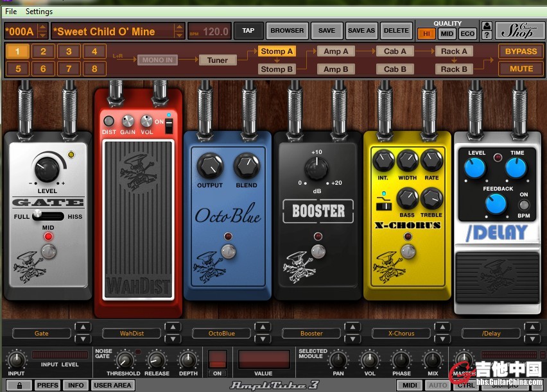547x392 pixels.
Task: Click the SAVE AS button
Action: coord(361,31)
